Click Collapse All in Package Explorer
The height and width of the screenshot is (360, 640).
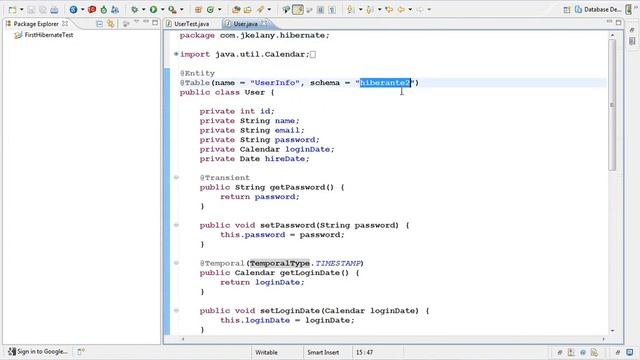[99, 24]
